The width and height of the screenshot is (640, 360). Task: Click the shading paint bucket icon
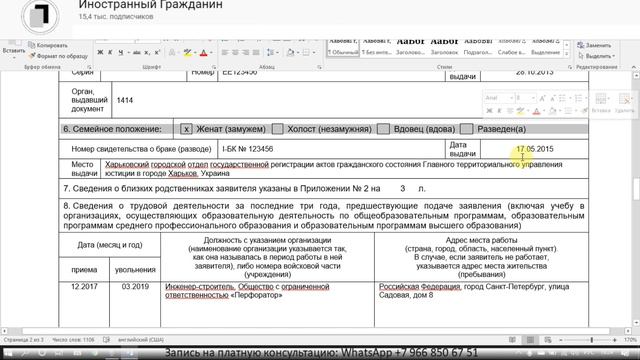(290, 53)
